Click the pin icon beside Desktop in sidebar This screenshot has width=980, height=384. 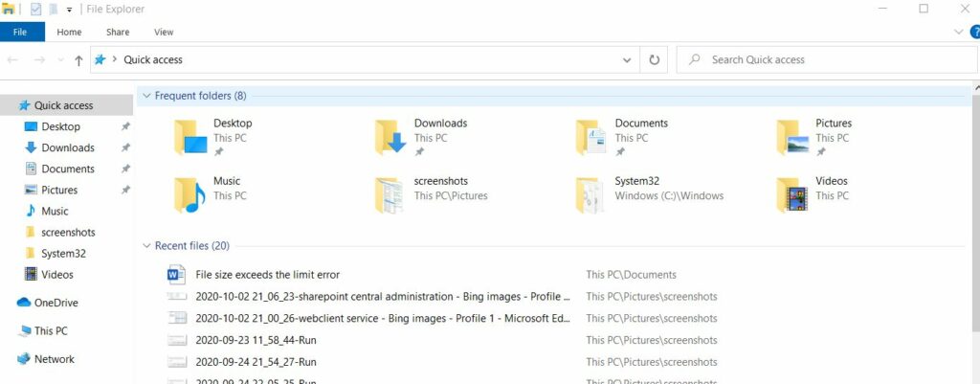[x=125, y=126]
